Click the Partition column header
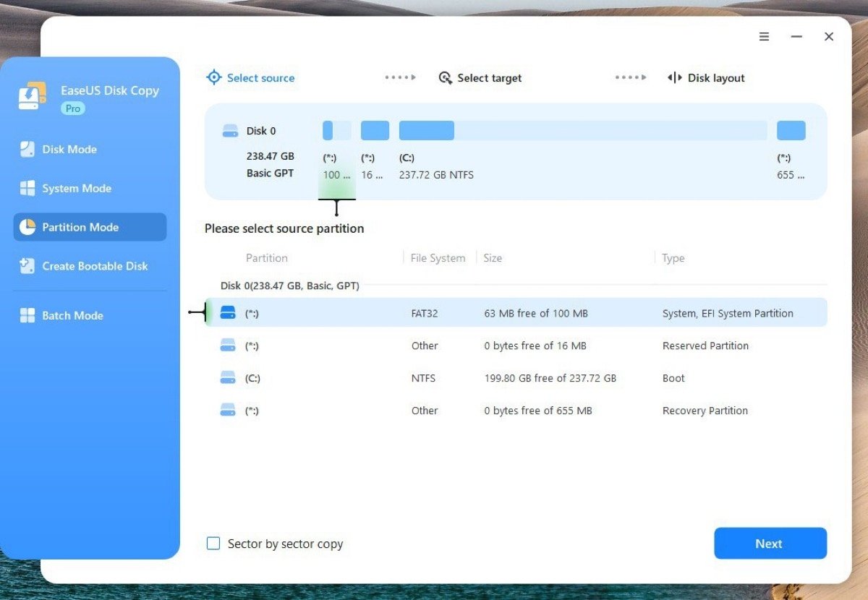Viewport: 868px width, 600px height. coord(267,258)
